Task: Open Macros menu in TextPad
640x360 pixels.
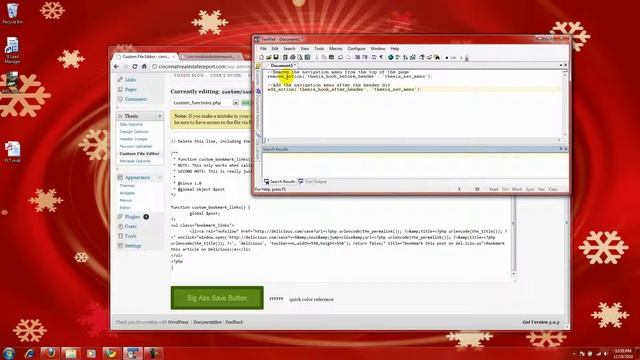Action: [x=336, y=49]
